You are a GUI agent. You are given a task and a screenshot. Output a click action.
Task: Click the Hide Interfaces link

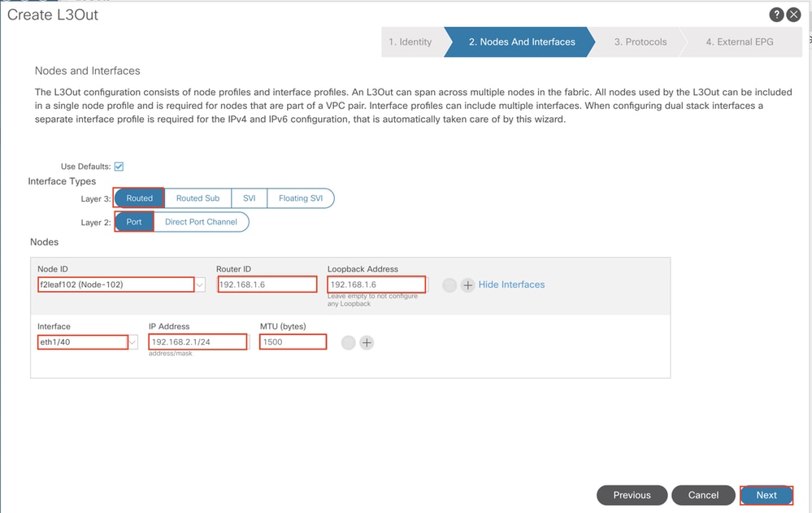pyautogui.click(x=511, y=285)
